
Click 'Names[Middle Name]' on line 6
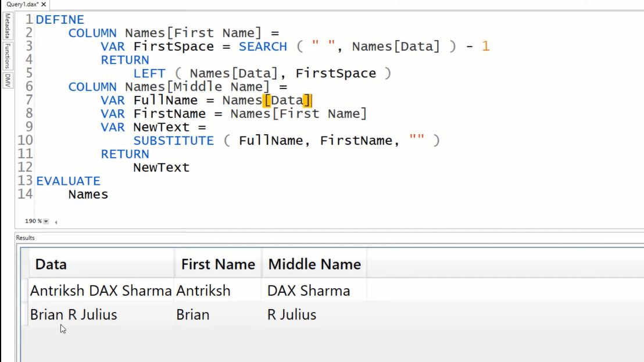[x=198, y=87]
